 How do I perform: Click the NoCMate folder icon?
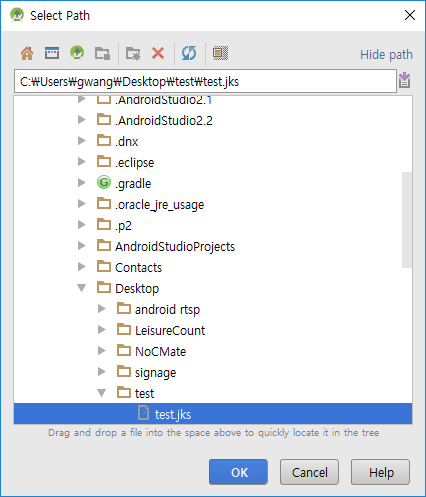point(124,350)
